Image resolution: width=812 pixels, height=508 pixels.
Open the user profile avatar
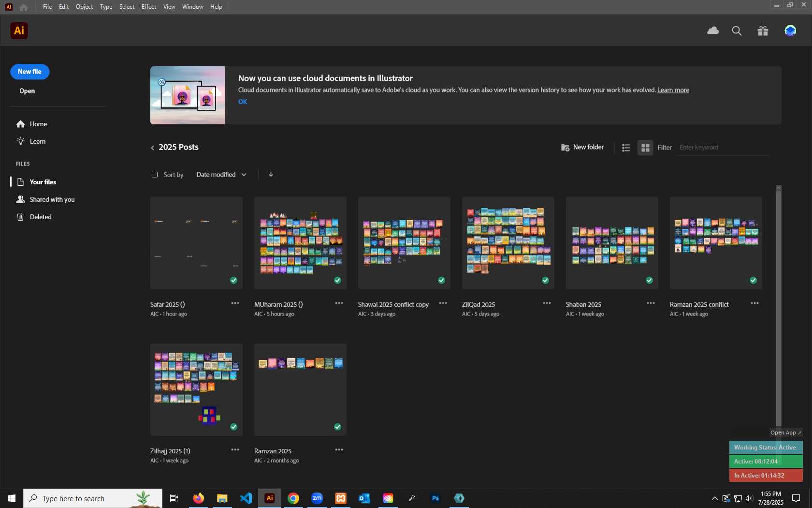tap(790, 31)
